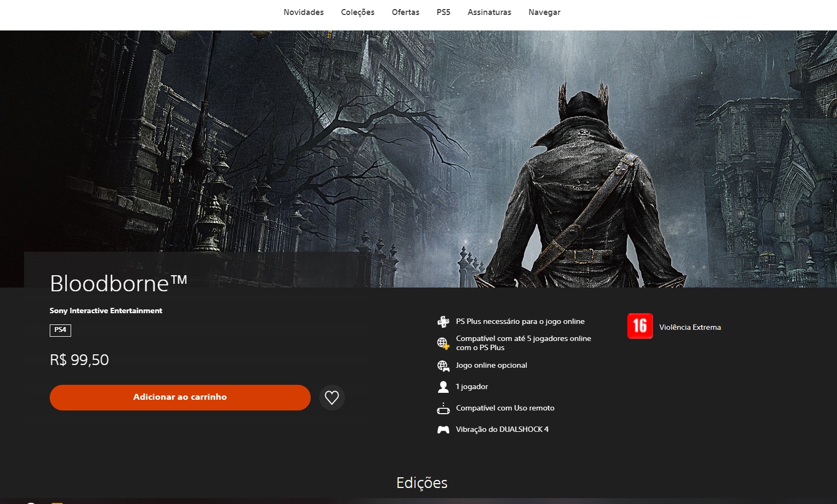
Task: Open the Coleções navigation item
Action: point(357,12)
